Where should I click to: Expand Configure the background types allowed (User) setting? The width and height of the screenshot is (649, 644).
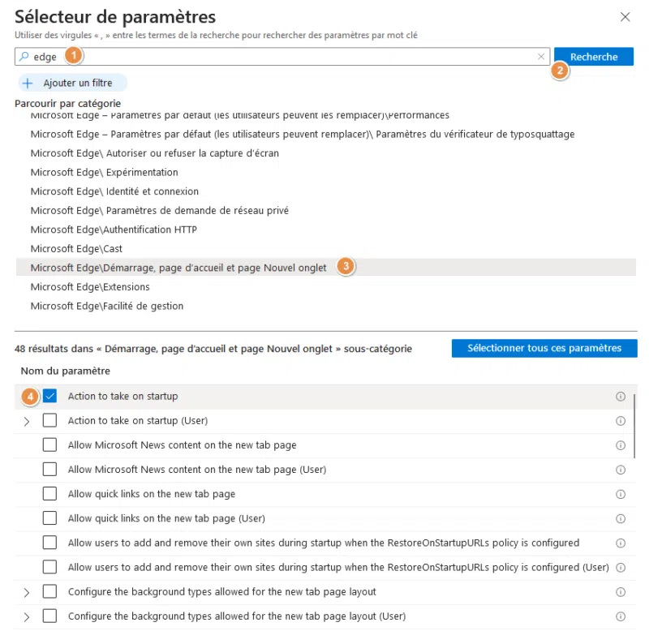coord(25,616)
